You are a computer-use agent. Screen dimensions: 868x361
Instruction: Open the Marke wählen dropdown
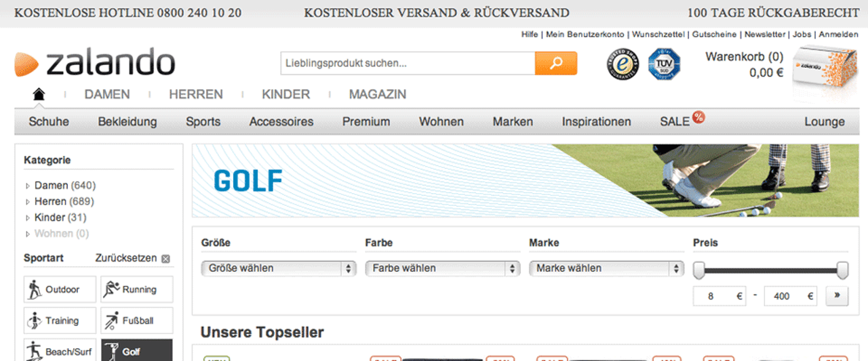(x=607, y=268)
